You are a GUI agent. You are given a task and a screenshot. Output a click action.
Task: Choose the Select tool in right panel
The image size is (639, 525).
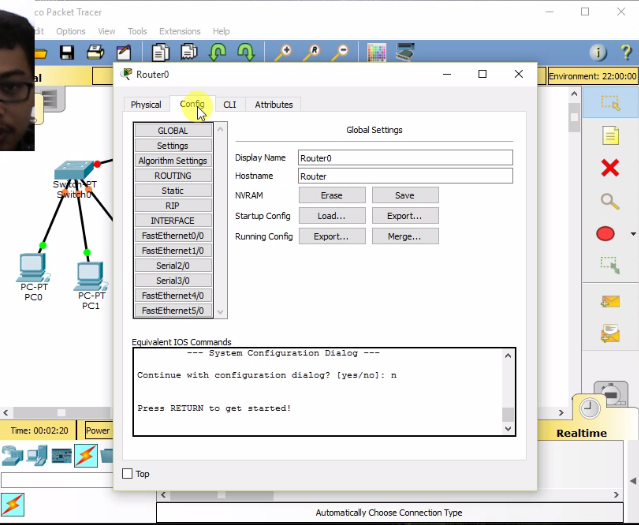coord(610,103)
